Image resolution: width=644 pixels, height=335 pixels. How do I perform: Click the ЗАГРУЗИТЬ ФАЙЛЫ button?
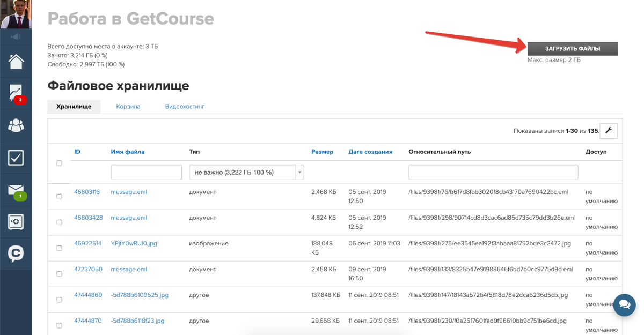573,49
